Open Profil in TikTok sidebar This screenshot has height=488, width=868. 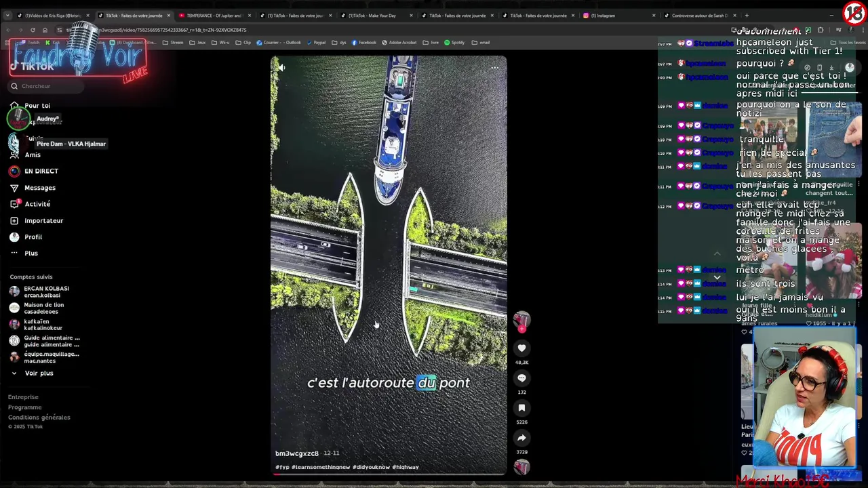pyautogui.click(x=26, y=237)
